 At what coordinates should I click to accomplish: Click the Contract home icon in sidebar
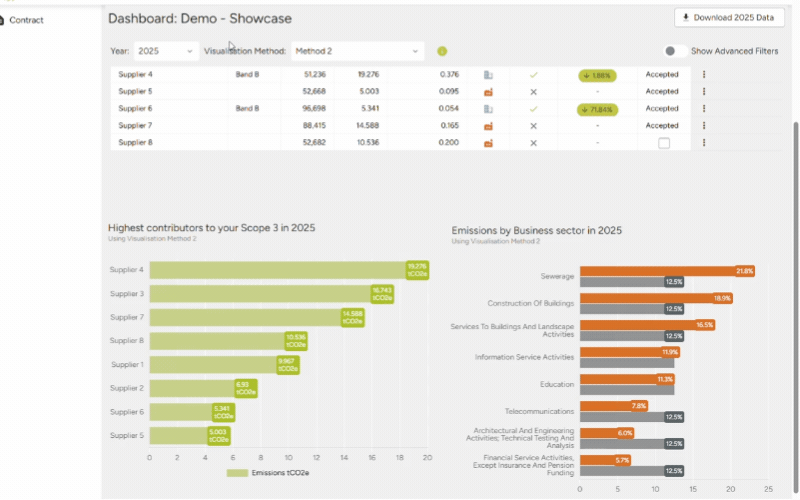(2, 20)
